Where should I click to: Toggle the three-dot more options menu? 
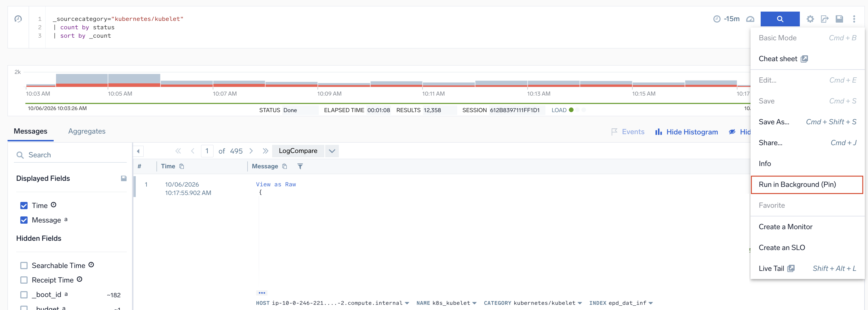(854, 19)
